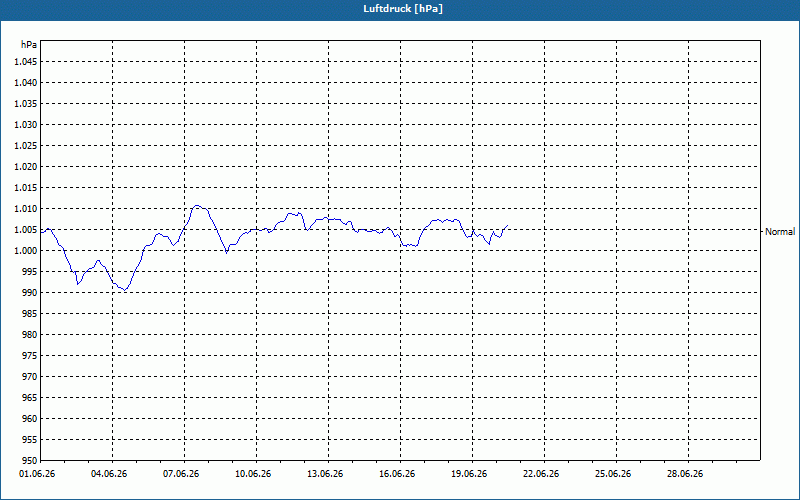Select the 1.020 axis value
The height and width of the screenshot is (500, 800).
click(26, 167)
